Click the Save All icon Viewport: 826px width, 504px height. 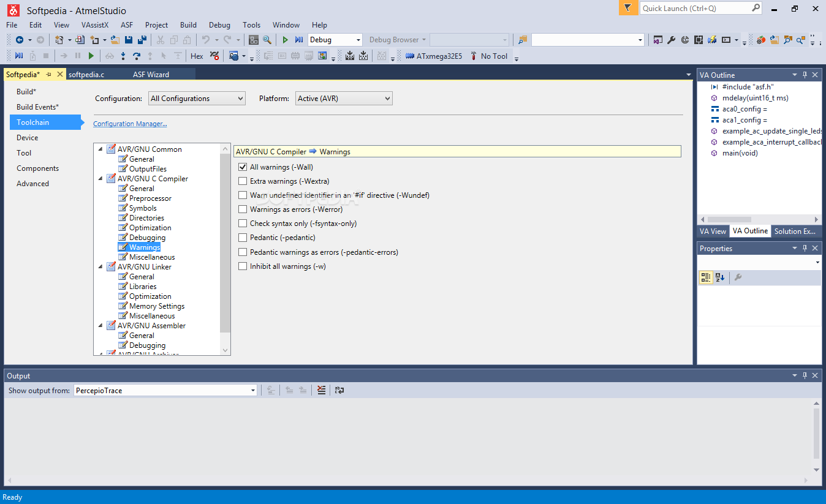tap(142, 40)
